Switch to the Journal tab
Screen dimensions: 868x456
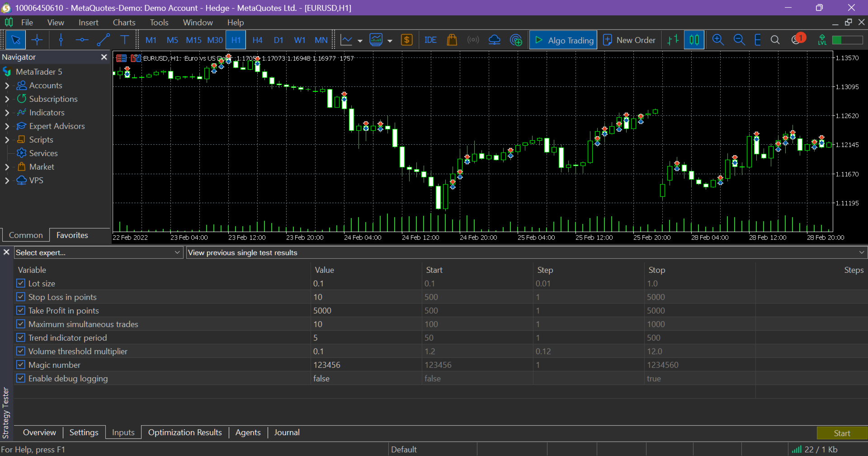[x=287, y=432]
